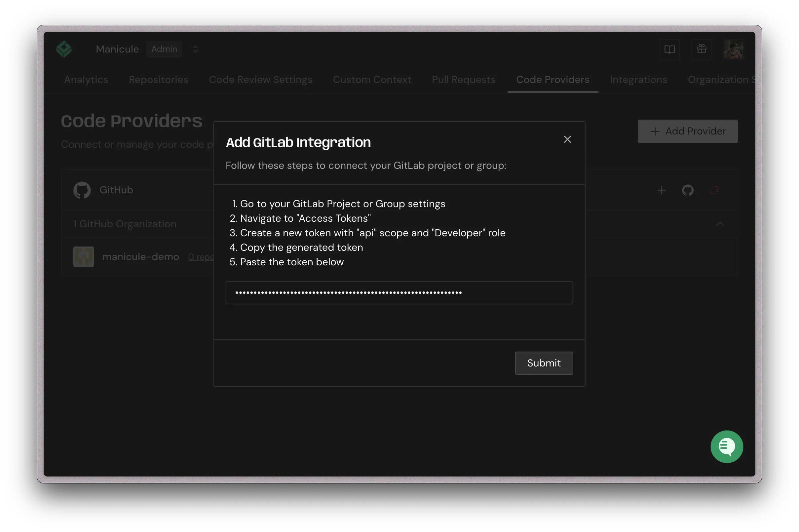The height and width of the screenshot is (532, 799).
Task: Click the plus icon in GitHub row
Action: 661,190
